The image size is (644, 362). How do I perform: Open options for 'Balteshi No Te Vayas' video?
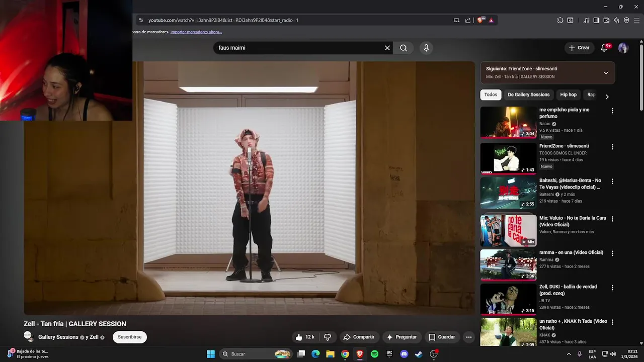[x=612, y=181]
